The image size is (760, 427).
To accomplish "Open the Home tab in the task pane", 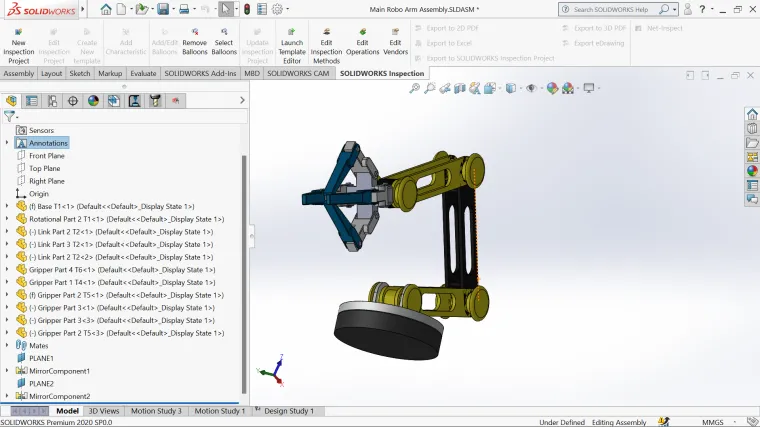I will click(752, 114).
